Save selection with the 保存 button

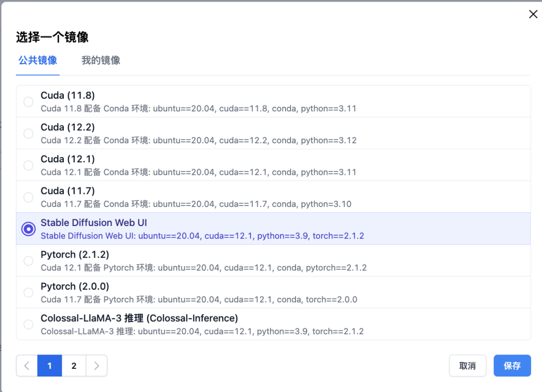512,366
